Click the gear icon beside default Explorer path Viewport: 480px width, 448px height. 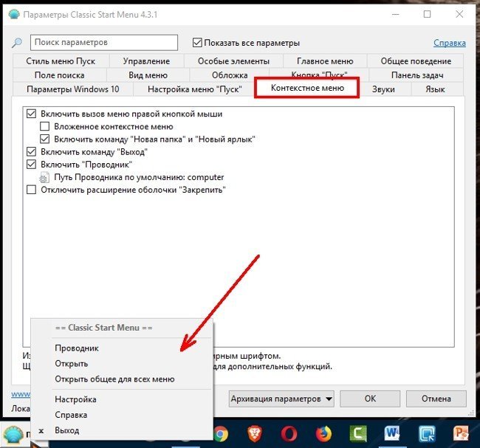tap(44, 178)
